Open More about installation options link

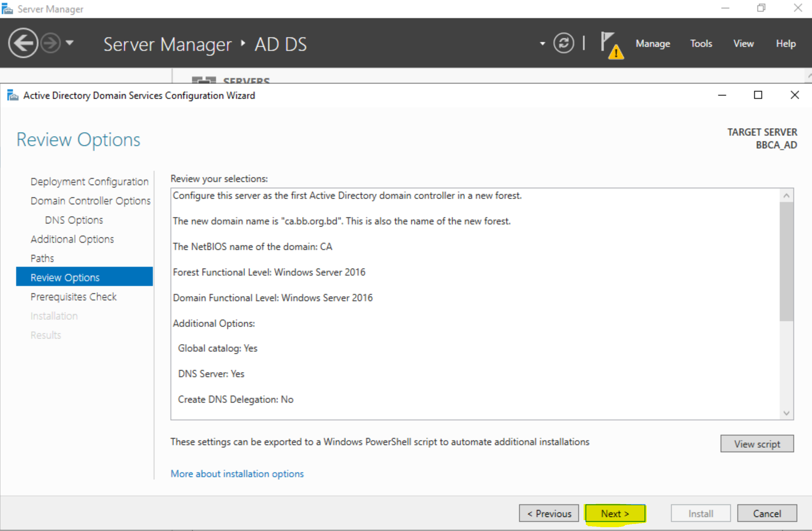237,474
